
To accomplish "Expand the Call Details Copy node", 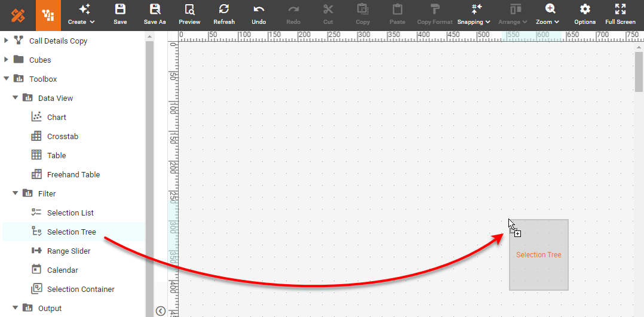I will pyautogui.click(x=6, y=40).
